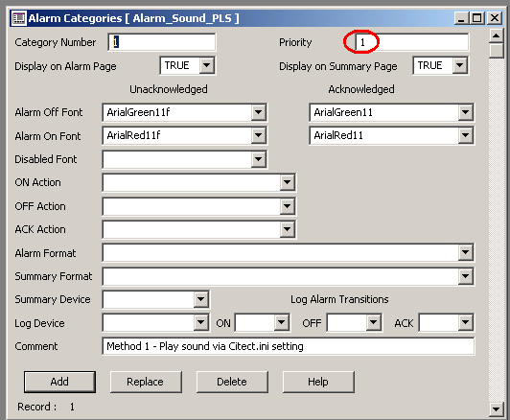Open the OFF Action dropdown
This screenshot has width=510, height=420.
288,206
